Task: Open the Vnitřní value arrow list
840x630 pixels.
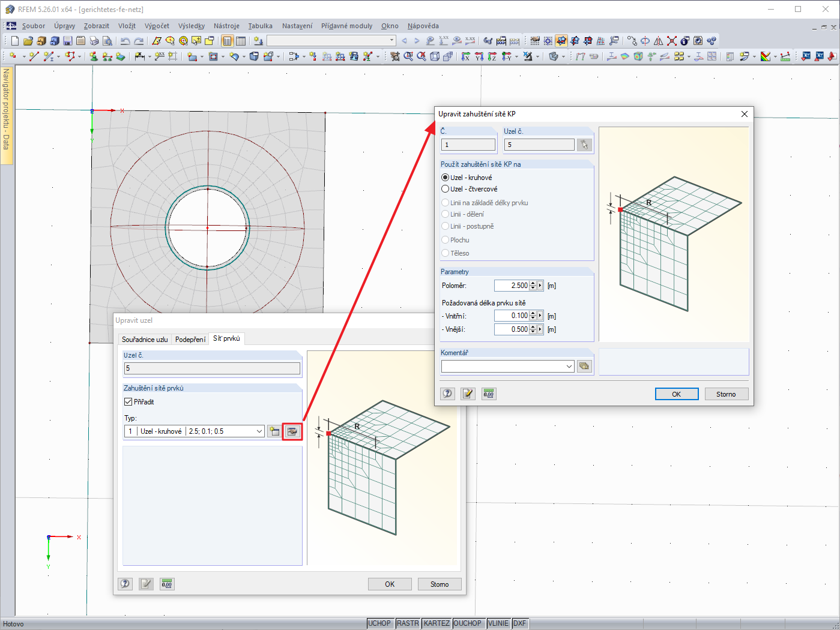Action: (540, 316)
